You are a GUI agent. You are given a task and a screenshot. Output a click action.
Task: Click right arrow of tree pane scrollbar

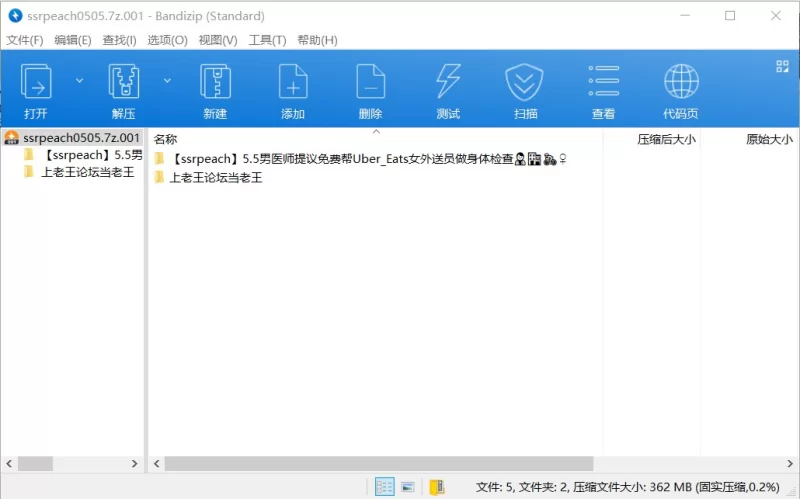point(135,464)
